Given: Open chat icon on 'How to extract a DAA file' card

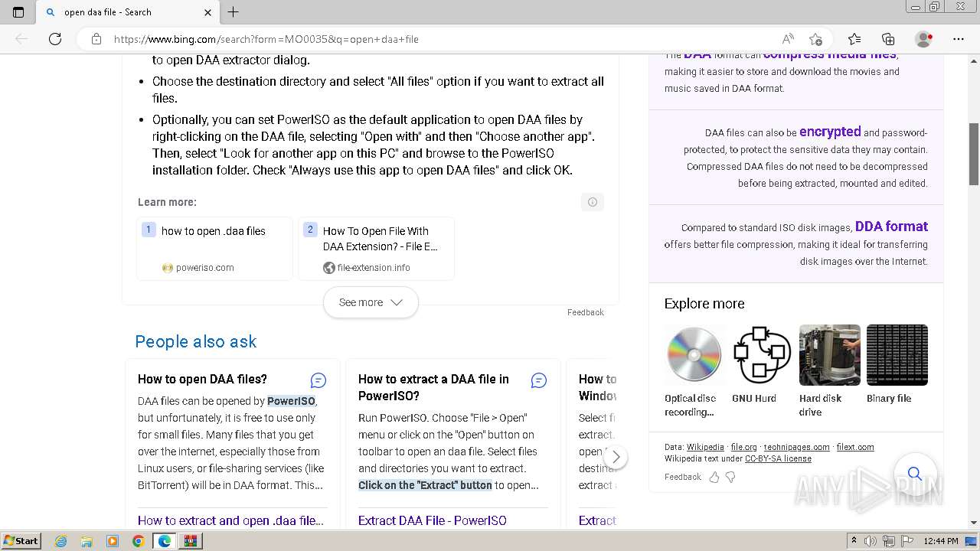Looking at the screenshot, I should [x=539, y=380].
